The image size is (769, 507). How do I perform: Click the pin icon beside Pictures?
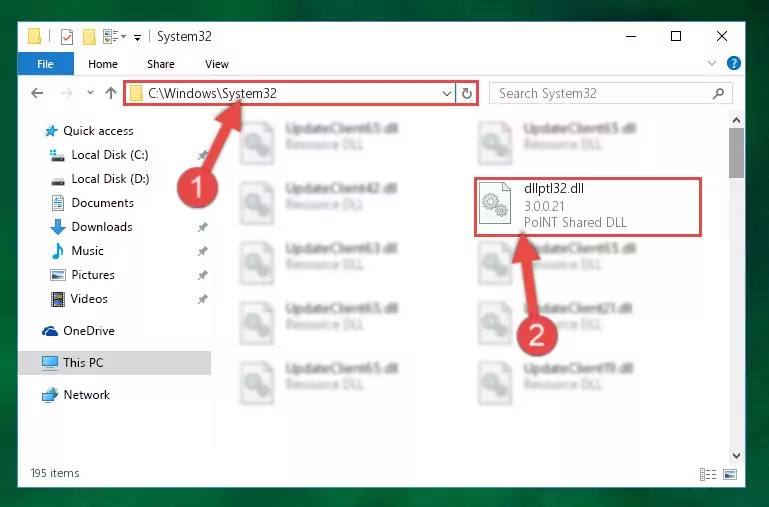click(203, 276)
